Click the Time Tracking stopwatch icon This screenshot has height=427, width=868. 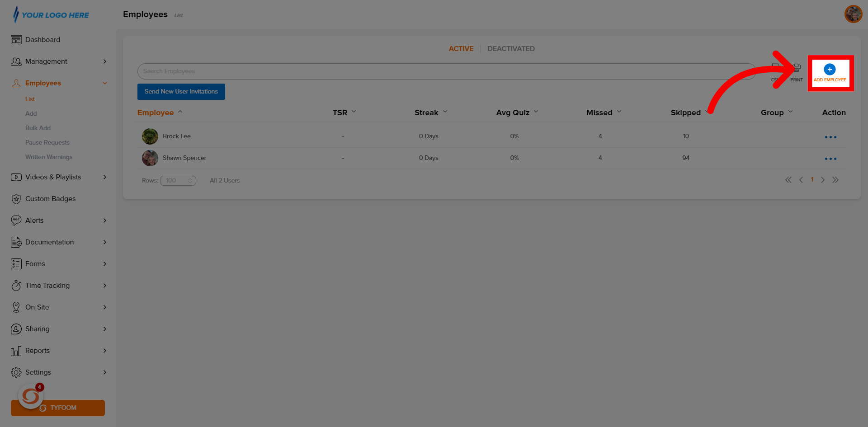pyautogui.click(x=16, y=285)
